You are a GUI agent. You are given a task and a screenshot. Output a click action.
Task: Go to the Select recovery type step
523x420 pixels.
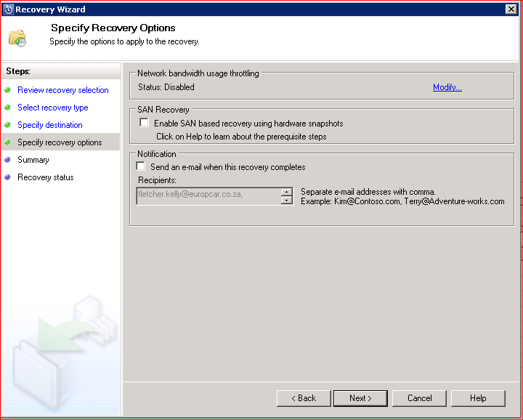[x=53, y=108]
